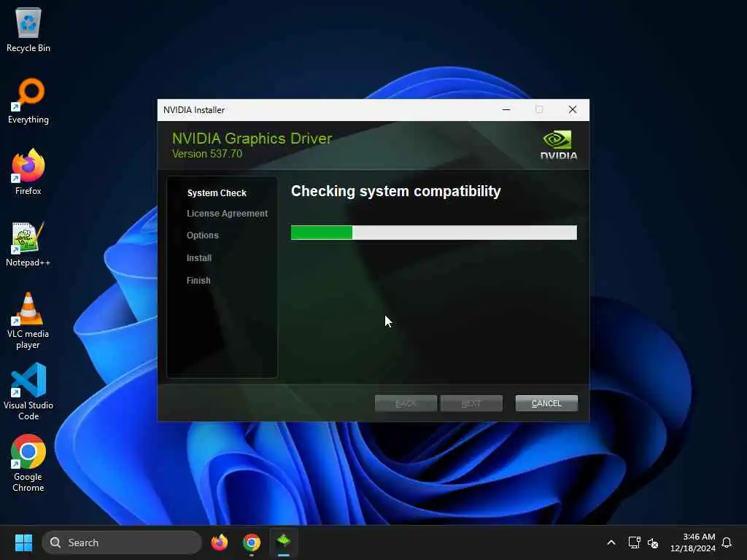Select the Firefox desktop shortcut
This screenshot has width=747, height=560.
28,172
